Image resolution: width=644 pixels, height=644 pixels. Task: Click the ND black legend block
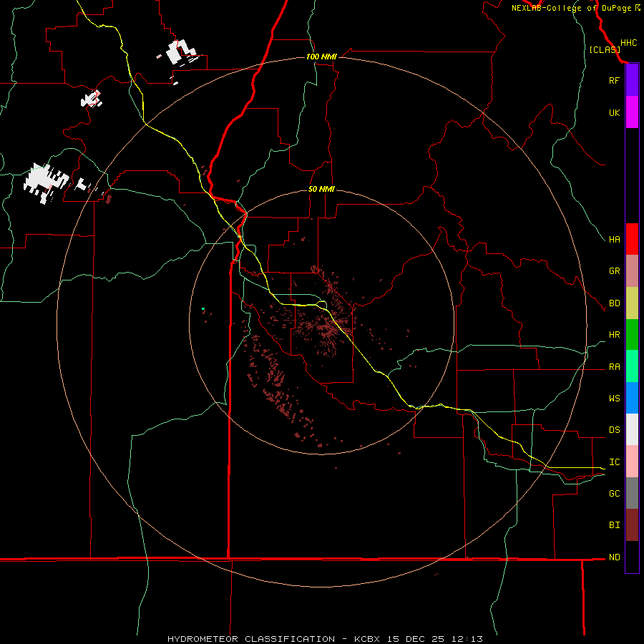[632, 557]
